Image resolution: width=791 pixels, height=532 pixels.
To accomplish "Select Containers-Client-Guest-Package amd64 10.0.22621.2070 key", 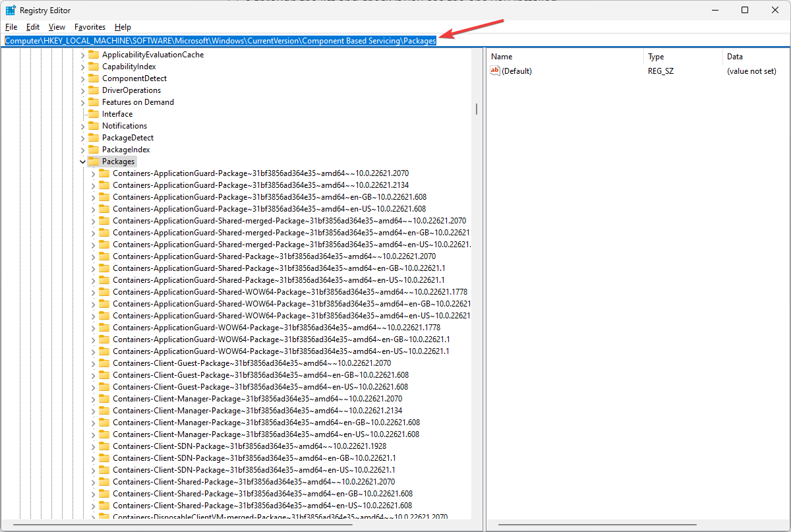I will click(x=252, y=363).
